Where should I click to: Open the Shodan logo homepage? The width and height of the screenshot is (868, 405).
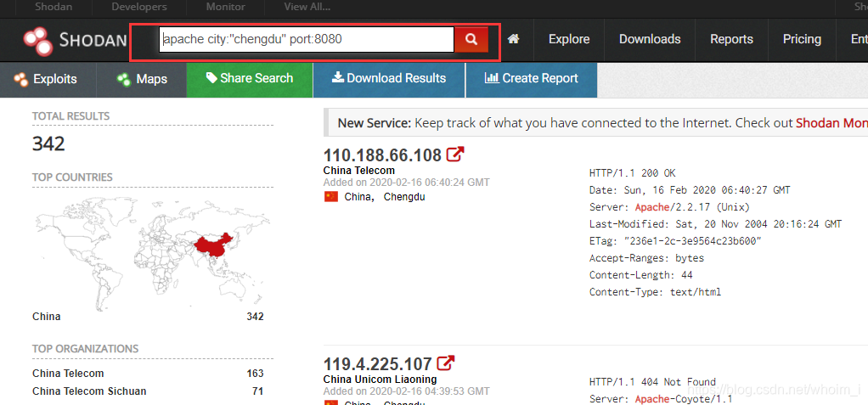[x=74, y=41]
